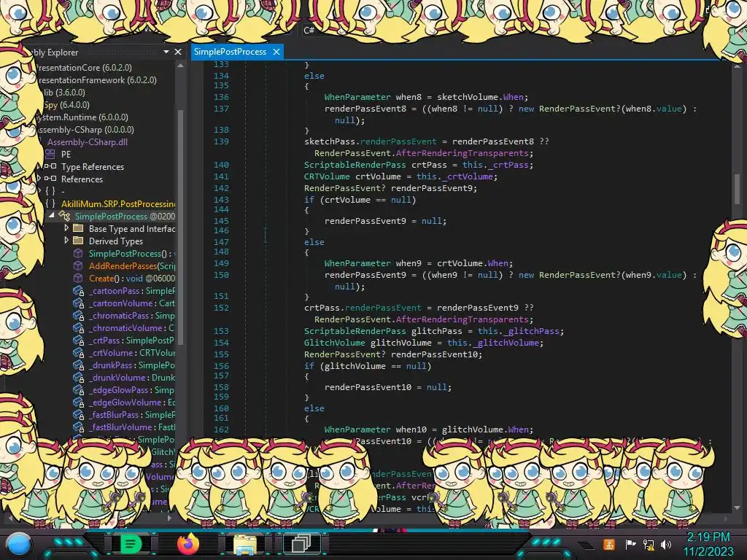Viewport: 747px width, 560px height.
Task: Close the Assembly Explorer panel
Action: [x=178, y=52]
